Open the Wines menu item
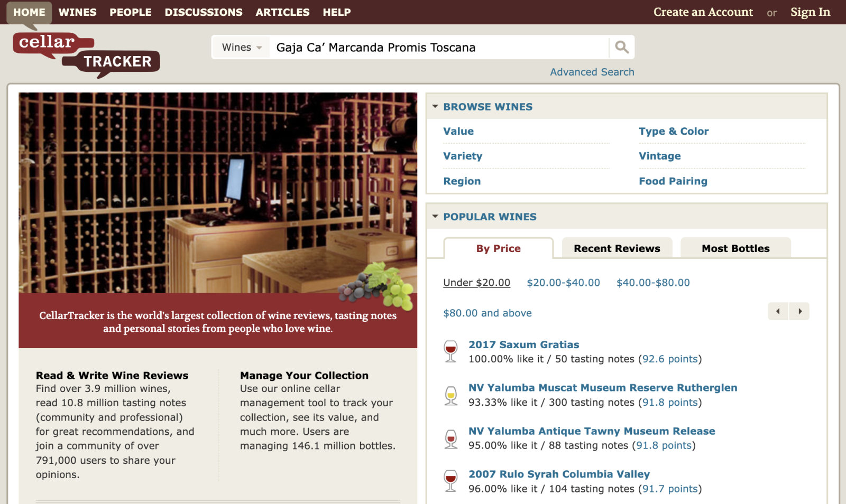846x504 pixels. [x=78, y=12]
